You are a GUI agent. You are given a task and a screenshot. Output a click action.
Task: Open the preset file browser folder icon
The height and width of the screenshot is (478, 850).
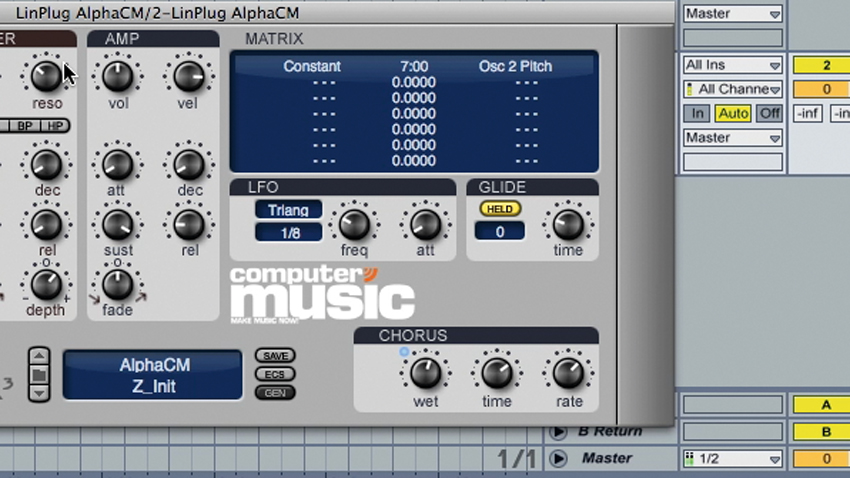tap(39, 374)
